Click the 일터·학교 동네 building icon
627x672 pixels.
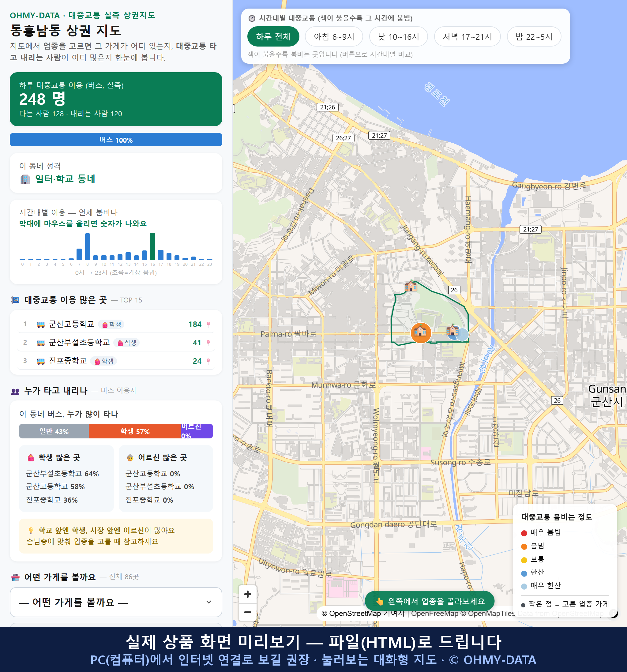point(25,179)
